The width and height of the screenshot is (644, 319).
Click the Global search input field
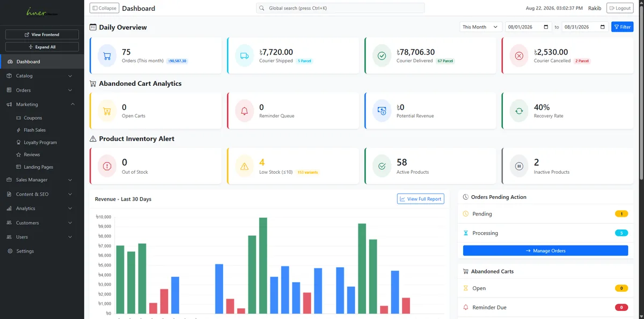coord(340,8)
